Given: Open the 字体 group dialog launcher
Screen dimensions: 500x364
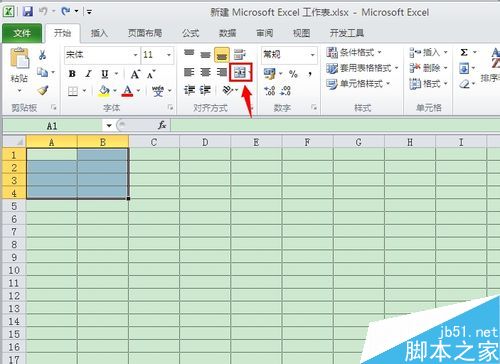Looking at the screenshot, I should (170, 107).
